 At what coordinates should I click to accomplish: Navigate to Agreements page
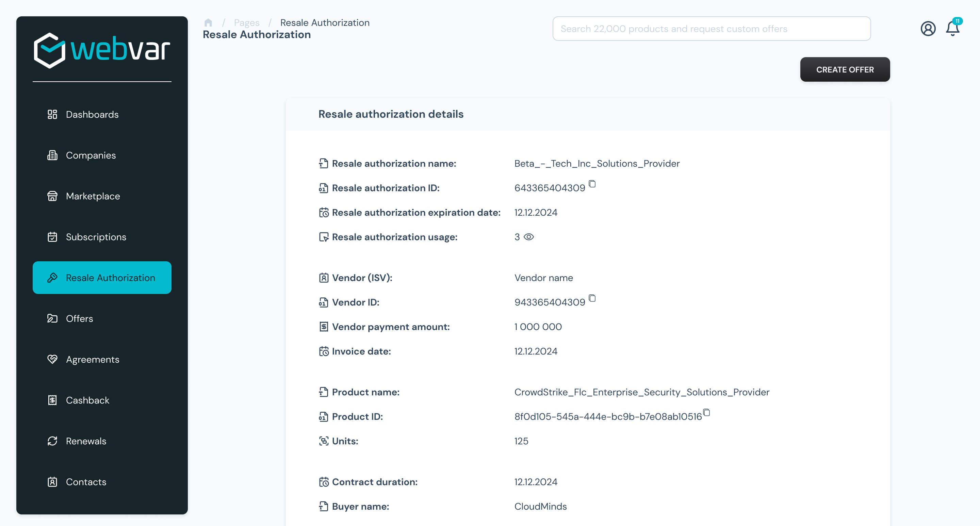[x=93, y=359]
